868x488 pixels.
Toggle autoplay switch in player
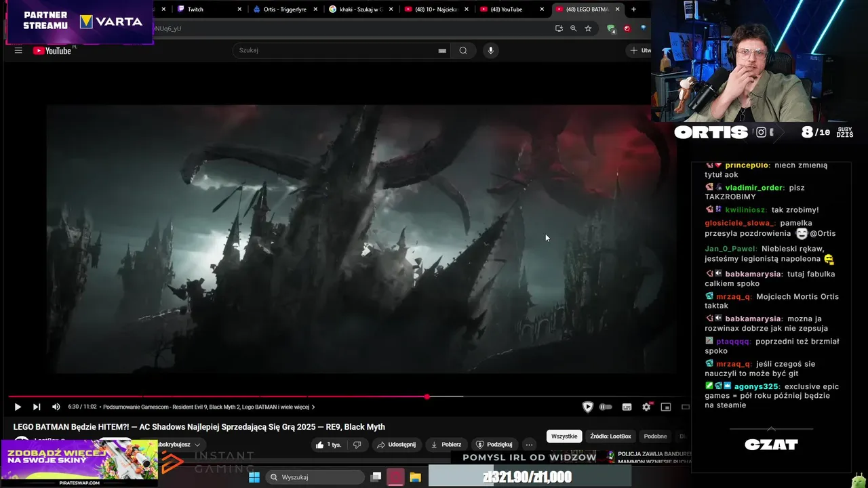[x=606, y=407]
